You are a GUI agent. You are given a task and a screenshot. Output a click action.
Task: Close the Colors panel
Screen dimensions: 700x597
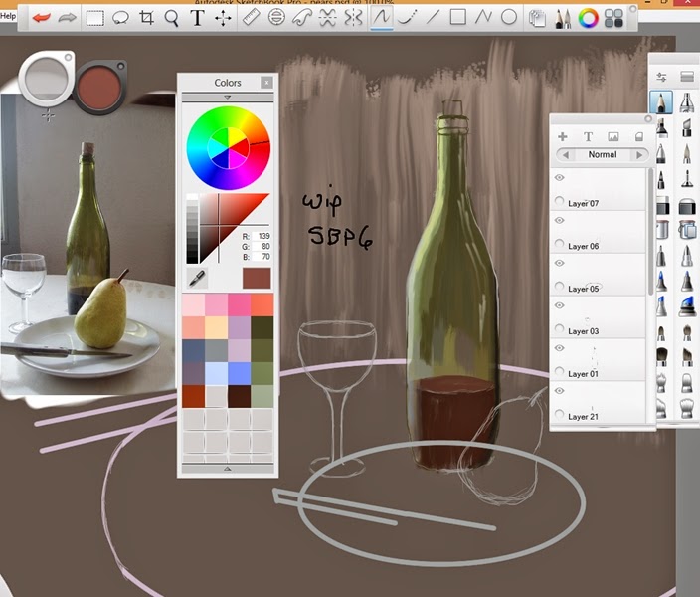coord(266,83)
